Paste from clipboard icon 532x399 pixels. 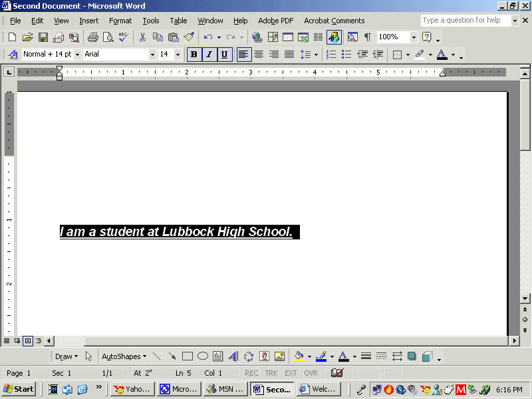[174, 37]
